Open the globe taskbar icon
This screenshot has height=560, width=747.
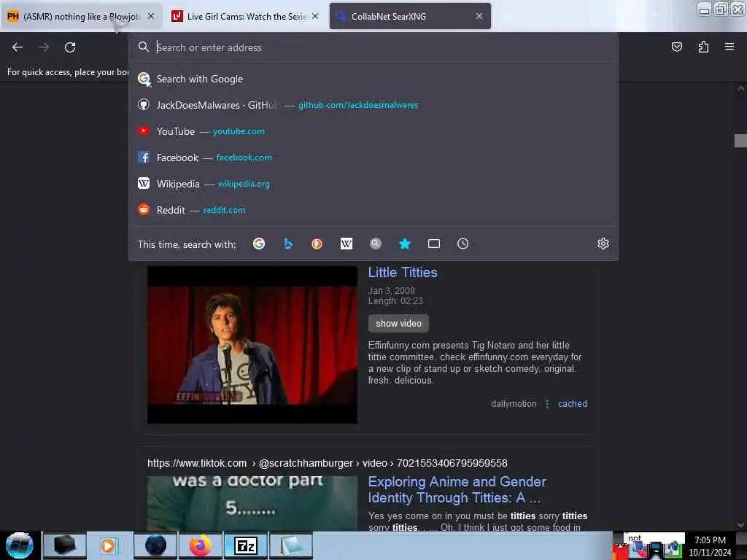(x=155, y=545)
